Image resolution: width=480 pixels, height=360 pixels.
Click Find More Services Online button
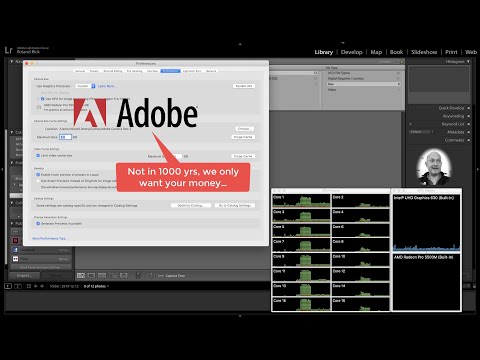[40, 267]
